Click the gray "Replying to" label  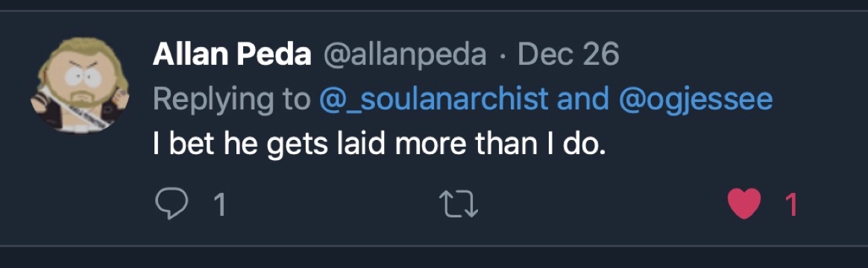(231, 100)
